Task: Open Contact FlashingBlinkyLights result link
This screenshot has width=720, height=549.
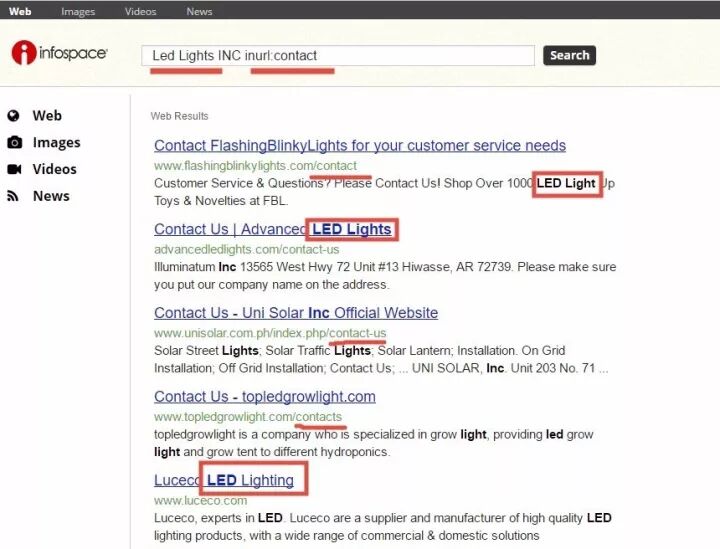Action: point(360,146)
